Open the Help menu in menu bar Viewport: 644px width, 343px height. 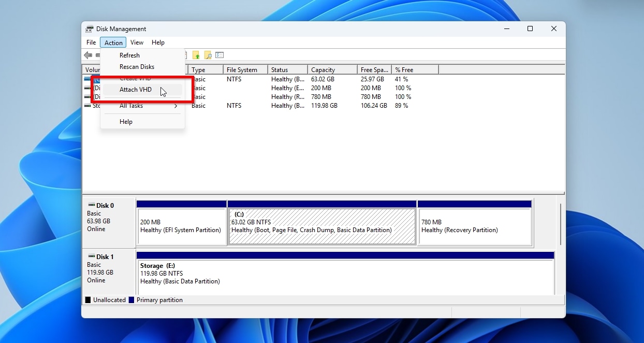[158, 42]
